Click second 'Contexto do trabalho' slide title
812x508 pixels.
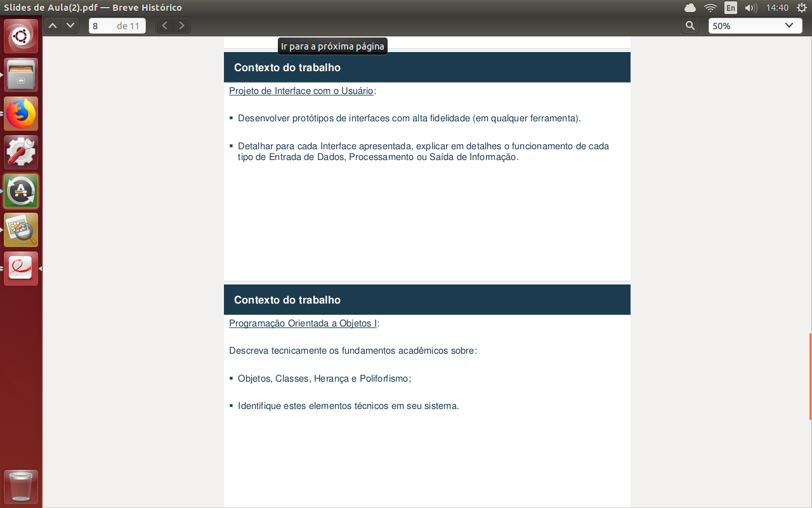click(x=287, y=300)
